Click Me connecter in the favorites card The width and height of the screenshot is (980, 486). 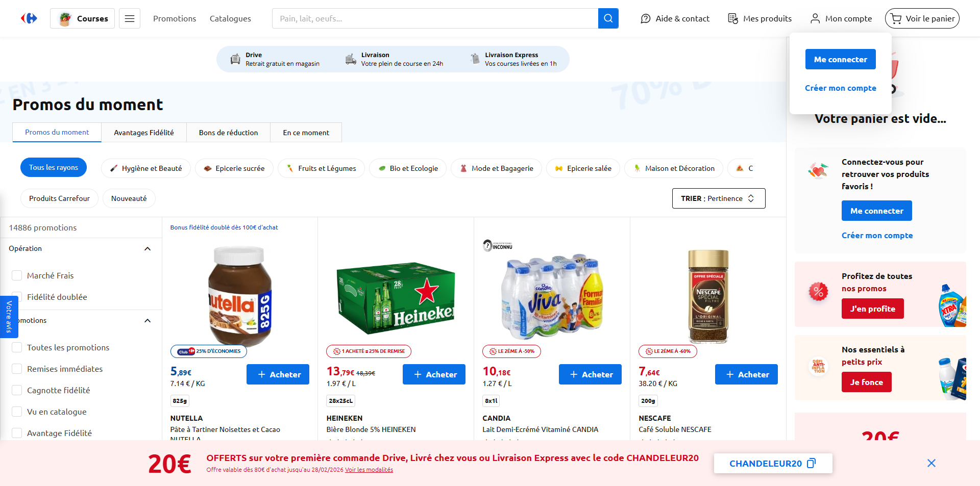[x=876, y=211]
